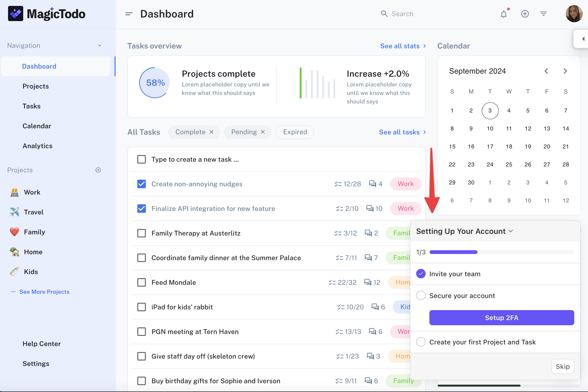This screenshot has height=392, width=588.
Task: Select the Tasks menu item
Action: [x=31, y=106]
